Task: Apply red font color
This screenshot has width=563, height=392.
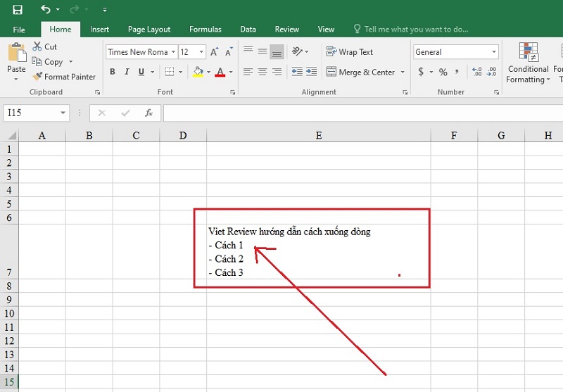Action: (220, 72)
